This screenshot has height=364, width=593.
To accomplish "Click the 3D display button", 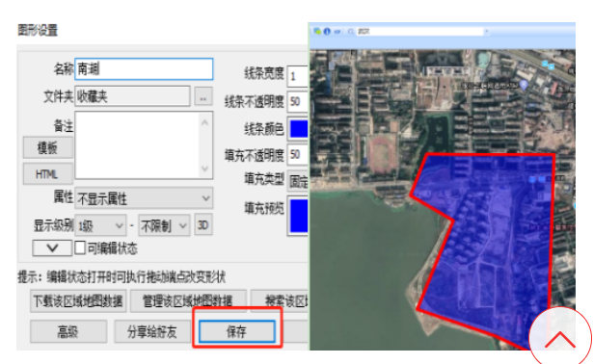I will [203, 225].
